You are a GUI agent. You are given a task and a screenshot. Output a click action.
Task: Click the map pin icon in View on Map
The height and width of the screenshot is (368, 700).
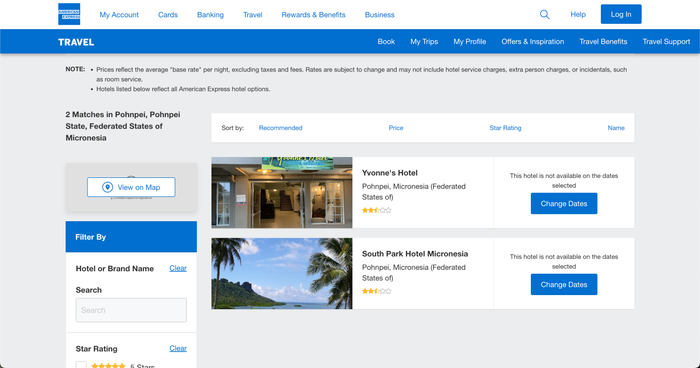107,187
